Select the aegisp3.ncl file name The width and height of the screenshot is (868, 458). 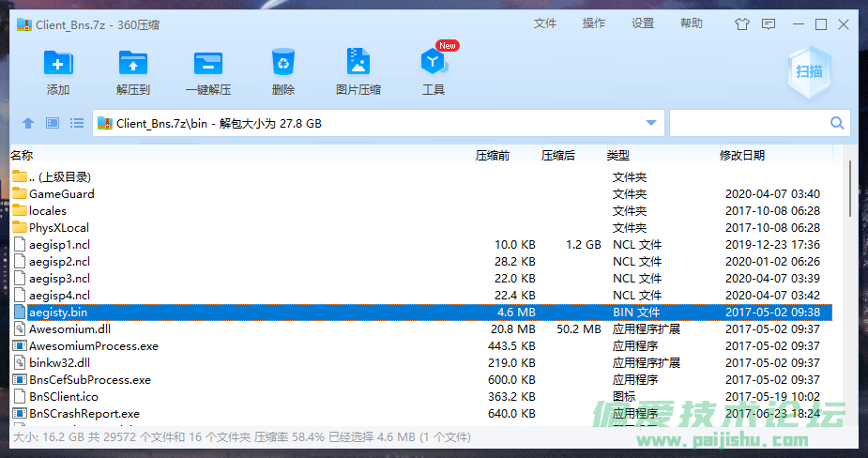click(60, 278)
